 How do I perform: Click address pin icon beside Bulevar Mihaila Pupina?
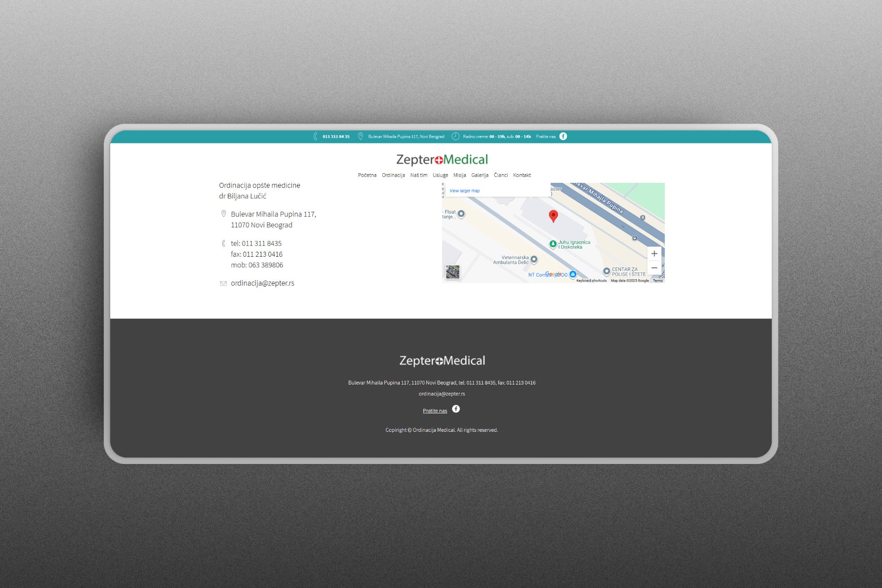coord(224,214)
